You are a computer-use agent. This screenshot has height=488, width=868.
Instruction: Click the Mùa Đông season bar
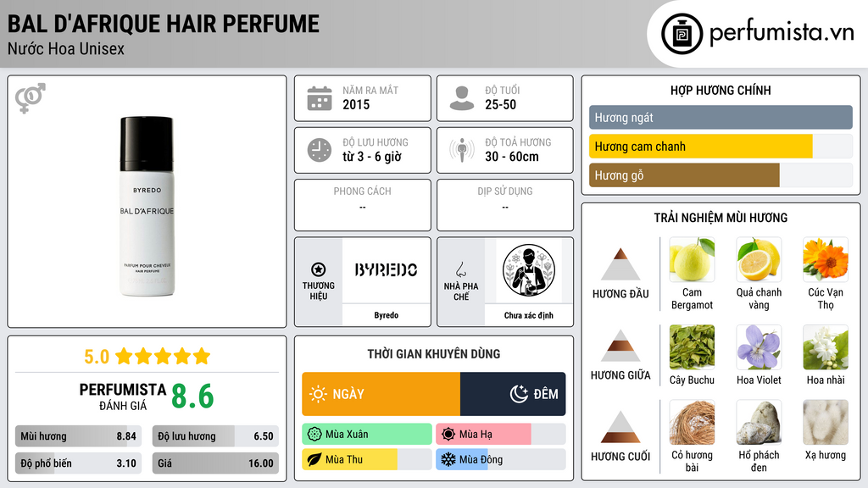(x=501, y=459)
